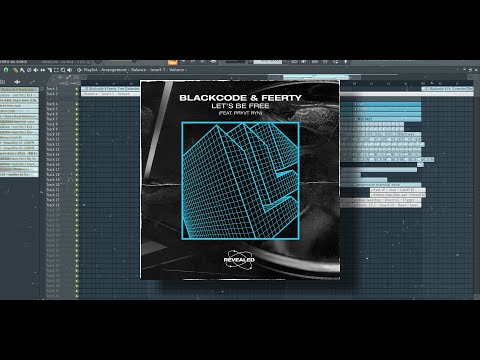Image resolution: width=480 pixels, height=360 pixels.
Task: Select the Track 16 header label
Action: [53, 164]
